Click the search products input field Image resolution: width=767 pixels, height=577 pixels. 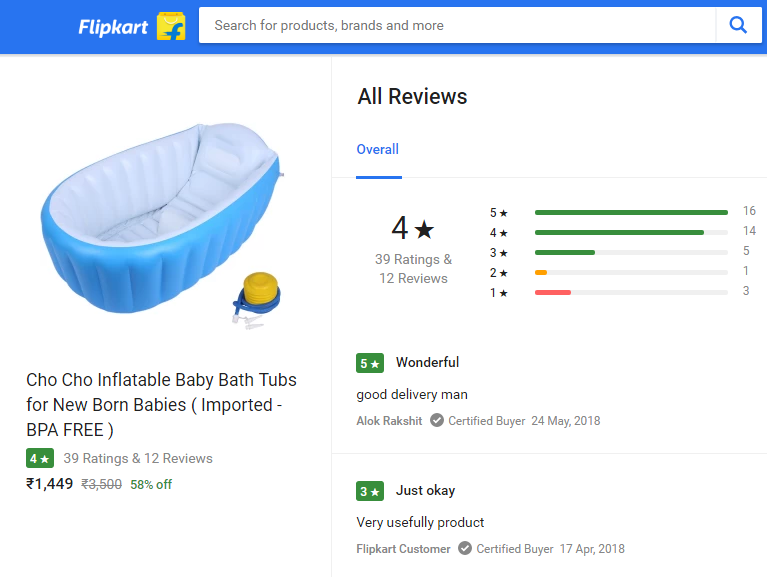[x=457, y=26]
